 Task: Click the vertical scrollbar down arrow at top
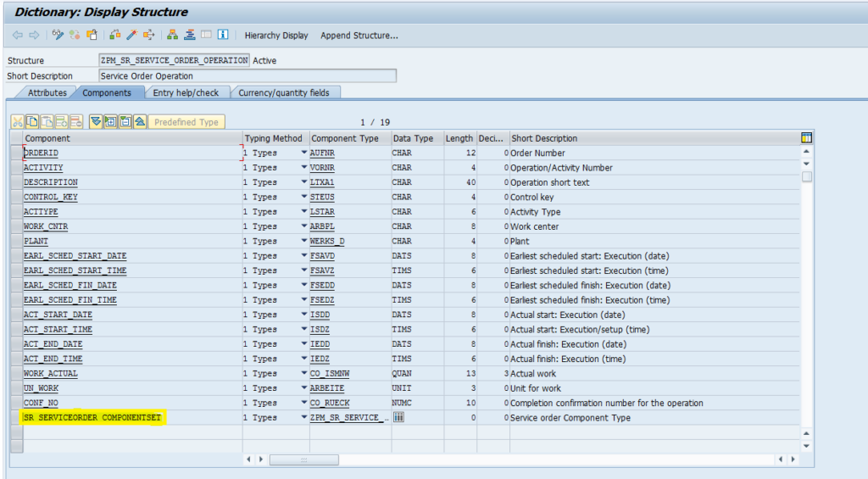807,164
